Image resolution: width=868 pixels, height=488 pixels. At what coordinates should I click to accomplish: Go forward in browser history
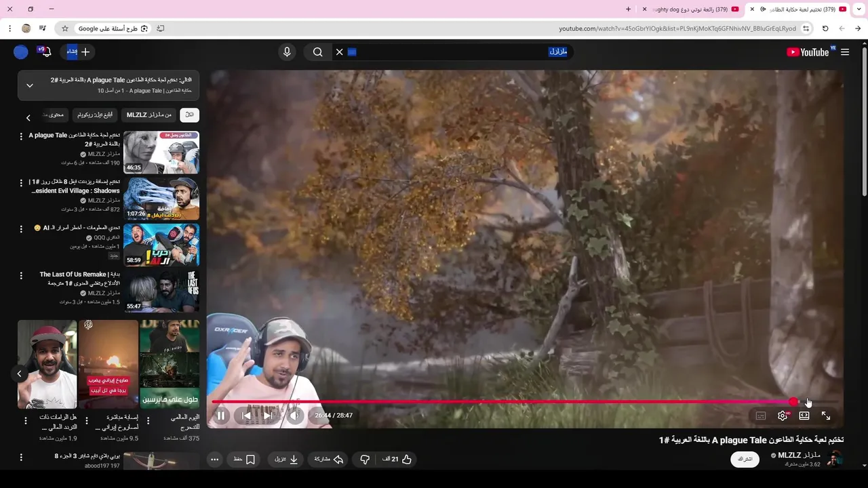[x=842, y=28]
